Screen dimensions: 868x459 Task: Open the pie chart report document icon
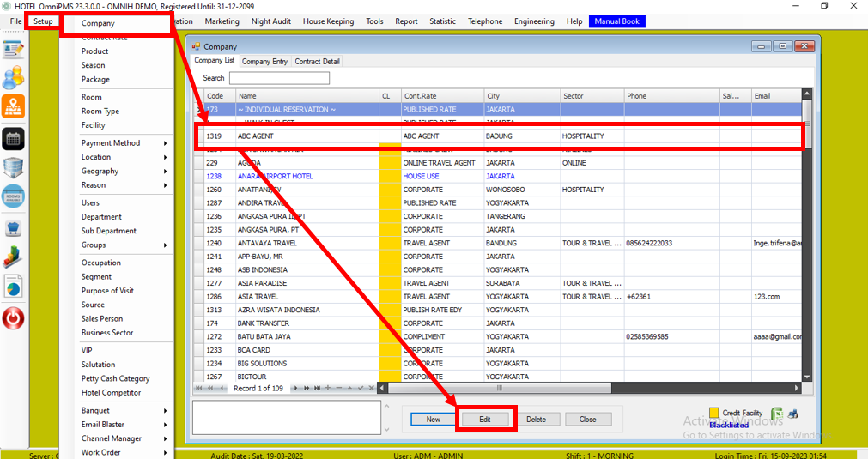pos(13,287)
